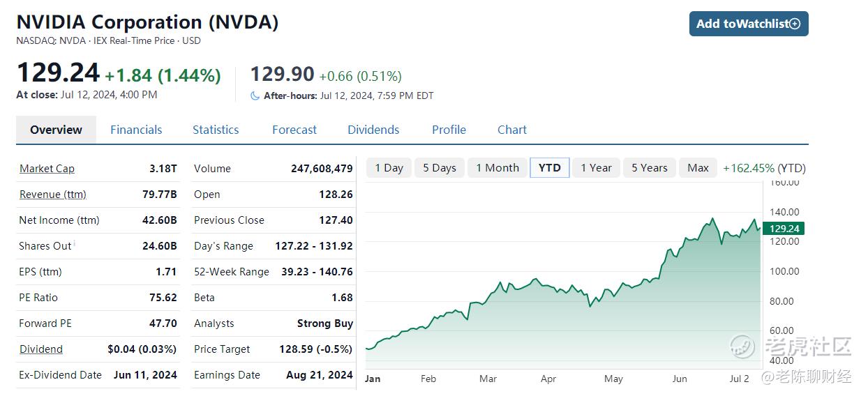Click the Shares Out info superscript icon
The width and height of the screenshot is (868, 396).
[x=75, y=243]
